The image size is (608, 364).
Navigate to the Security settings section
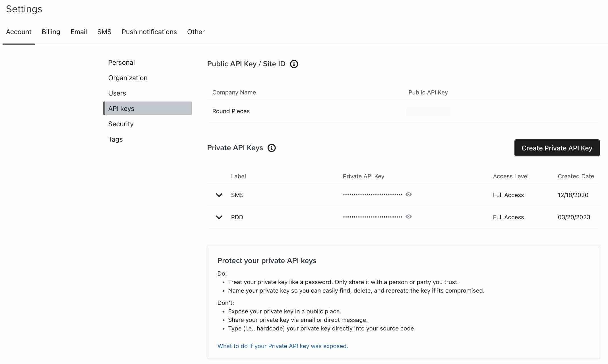pyautogui.click(x=121, y=123)
